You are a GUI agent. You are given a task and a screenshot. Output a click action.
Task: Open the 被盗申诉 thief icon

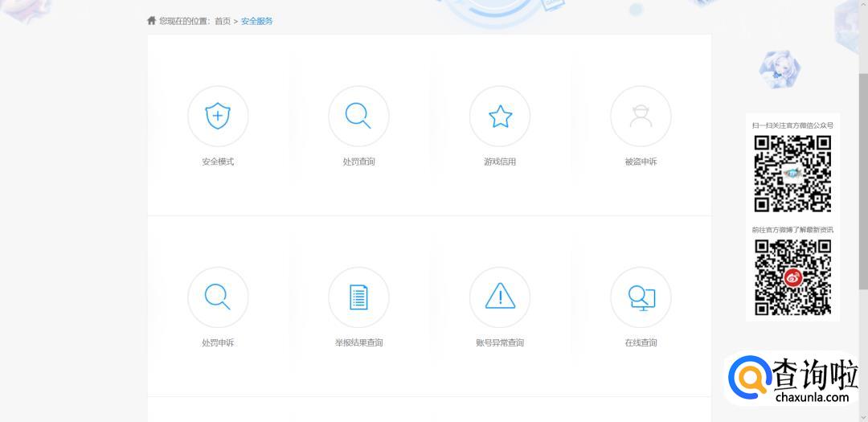coord(641,117)
